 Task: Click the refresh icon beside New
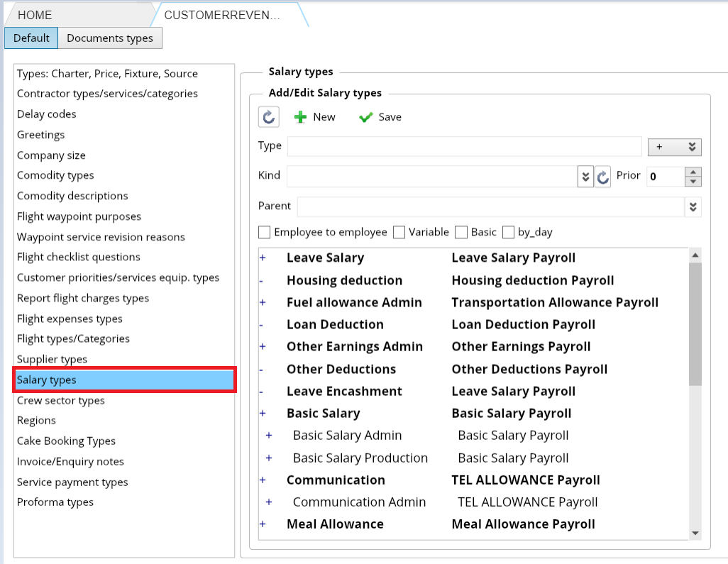pos(269,117)
